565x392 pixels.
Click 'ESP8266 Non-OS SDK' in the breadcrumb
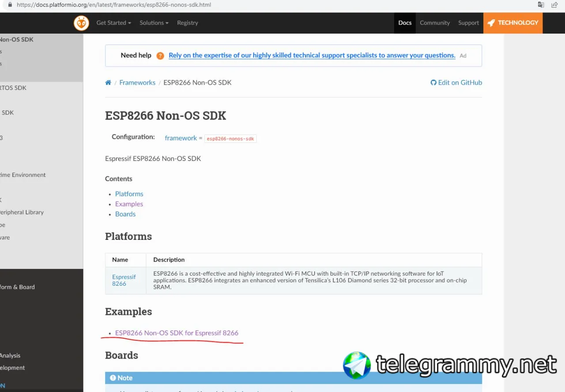(197, 82)
